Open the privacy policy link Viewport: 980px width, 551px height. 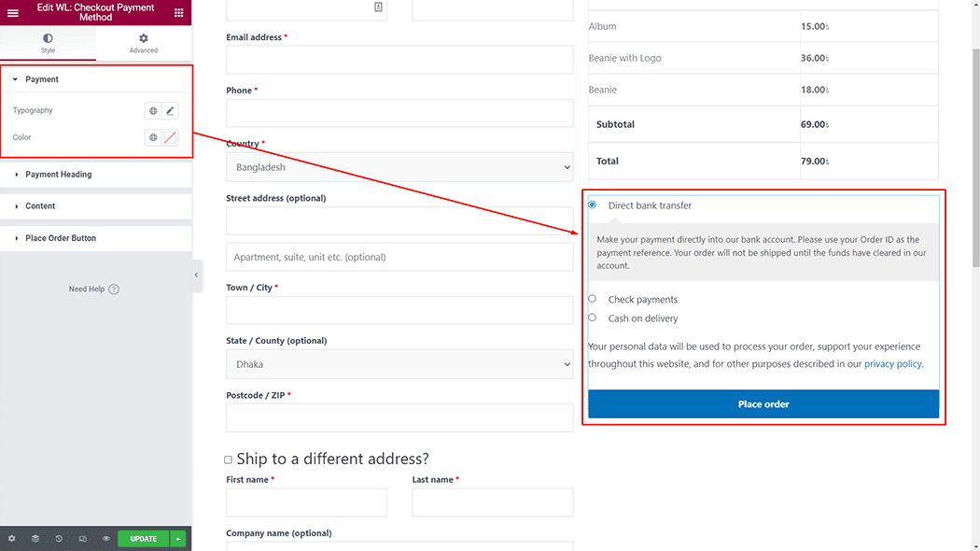pyautogui.click(x=892, y=364)
